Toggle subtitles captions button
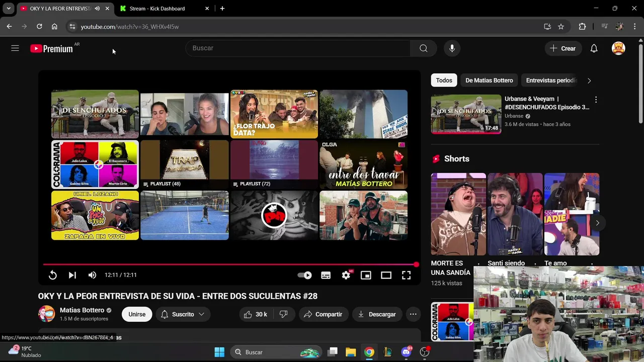644x362 pixels. pos(326,275)
